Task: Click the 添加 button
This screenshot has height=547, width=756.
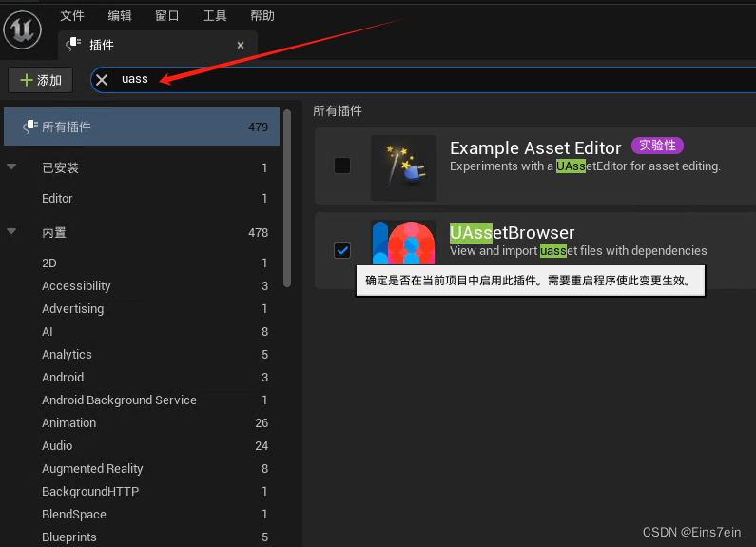Action: [x=41, y=80]
